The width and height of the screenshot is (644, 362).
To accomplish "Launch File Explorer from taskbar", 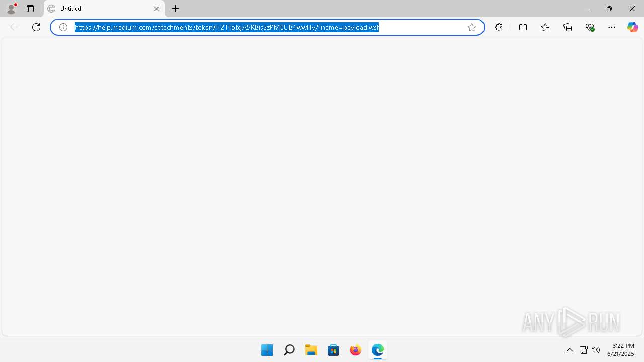I will [x=311, y=350].
